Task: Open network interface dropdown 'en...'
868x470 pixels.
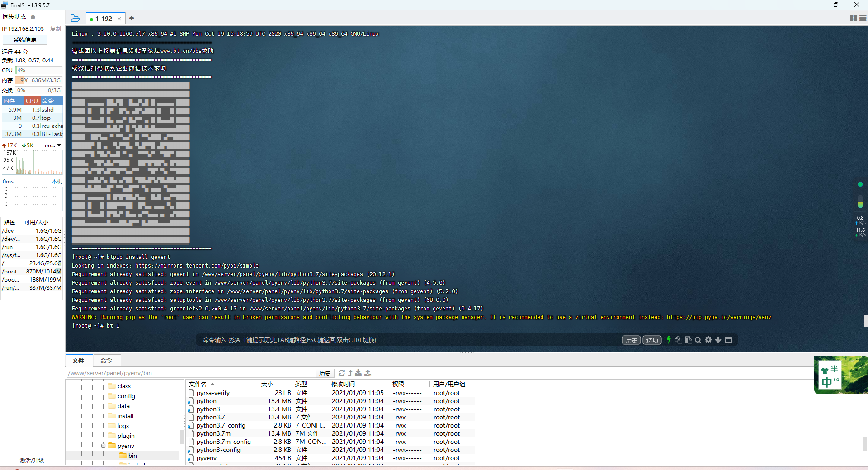Action: pyautogui.click(x=53, y=145)
